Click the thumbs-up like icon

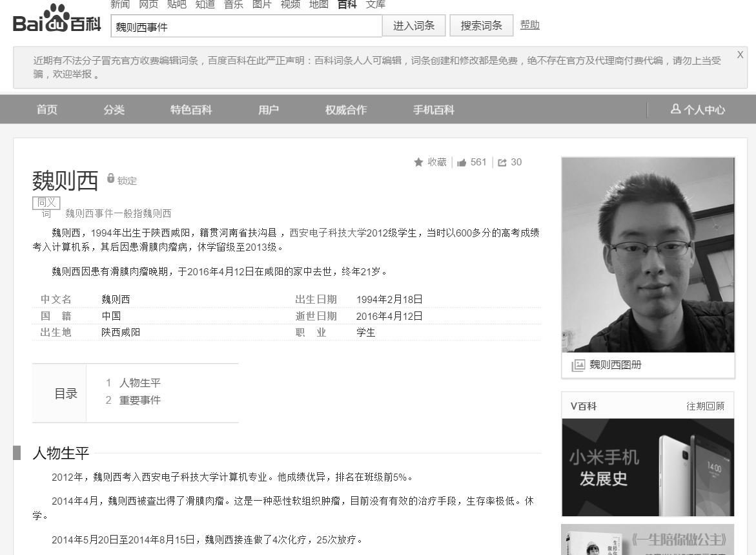coord(462,163)
